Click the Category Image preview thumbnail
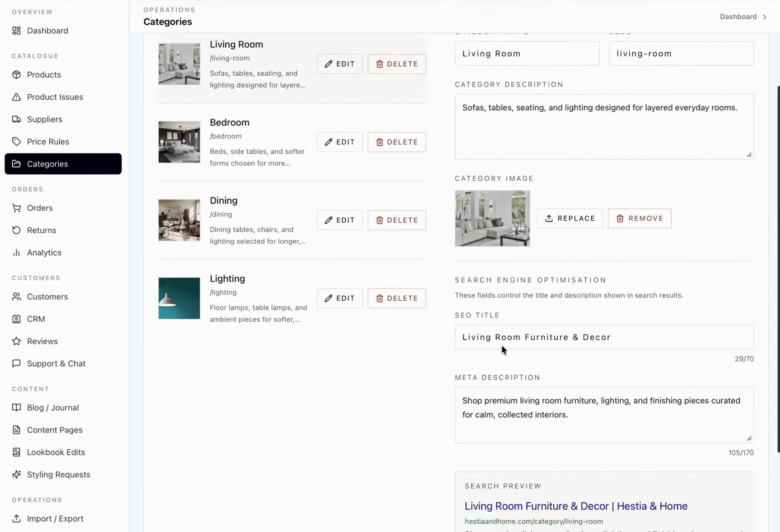The image size is (780, 532). click(x=492, y=218)
